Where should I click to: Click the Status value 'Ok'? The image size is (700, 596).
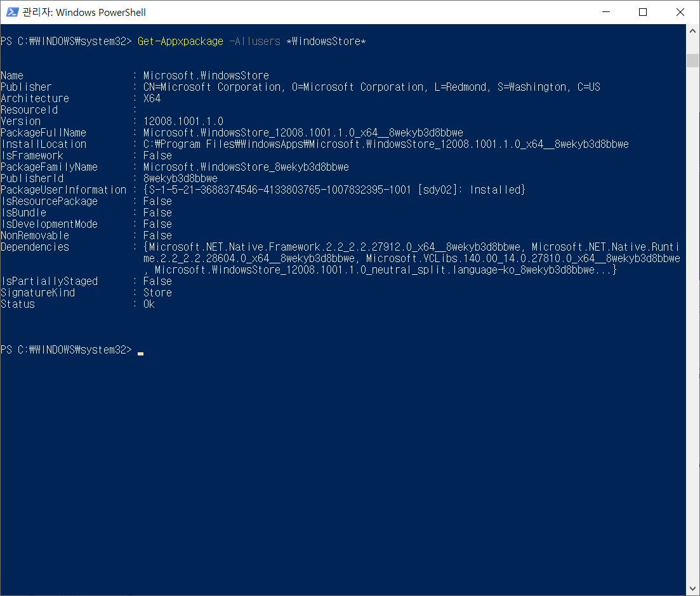[149, 304]
